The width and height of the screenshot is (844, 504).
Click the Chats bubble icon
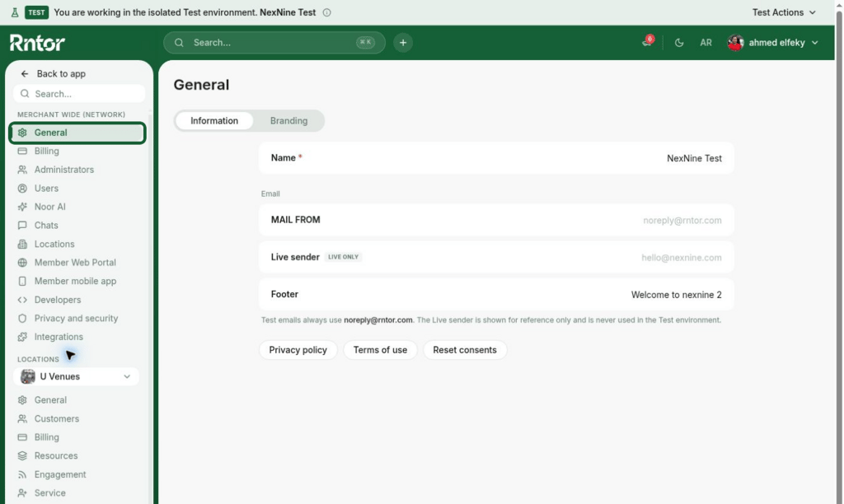tap(22, 226)
